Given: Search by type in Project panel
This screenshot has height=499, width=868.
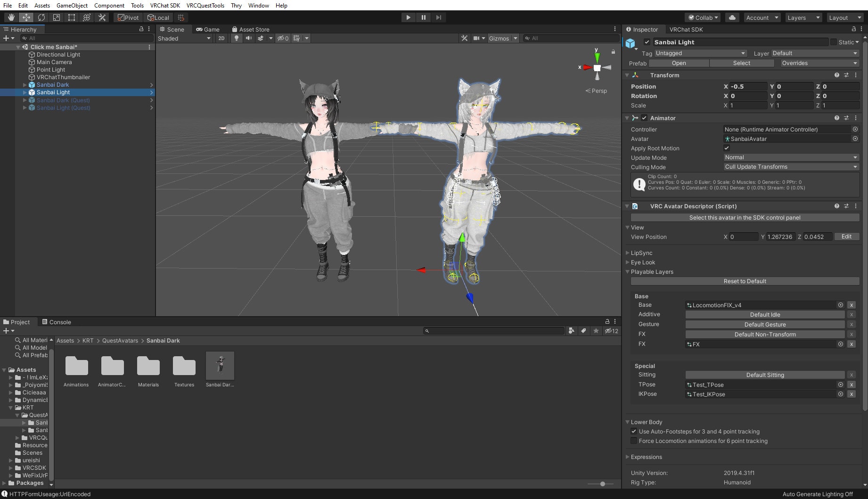Looking at the screenshot, I should (571, 331).
